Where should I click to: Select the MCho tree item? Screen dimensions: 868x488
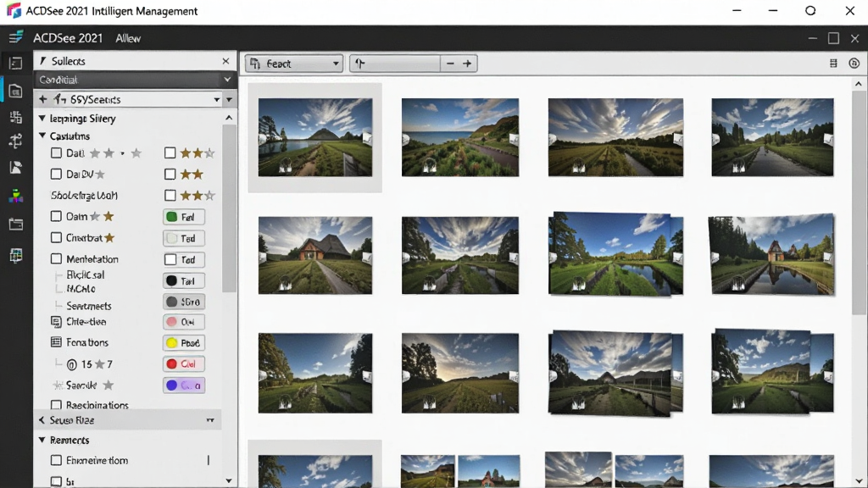(81, 289)
